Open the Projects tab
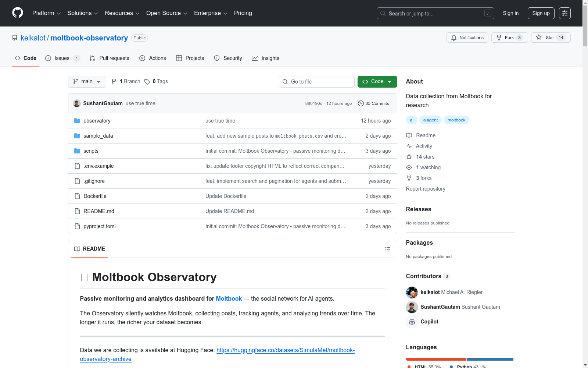This screenshot has height=368, width=588. point(190,58)
